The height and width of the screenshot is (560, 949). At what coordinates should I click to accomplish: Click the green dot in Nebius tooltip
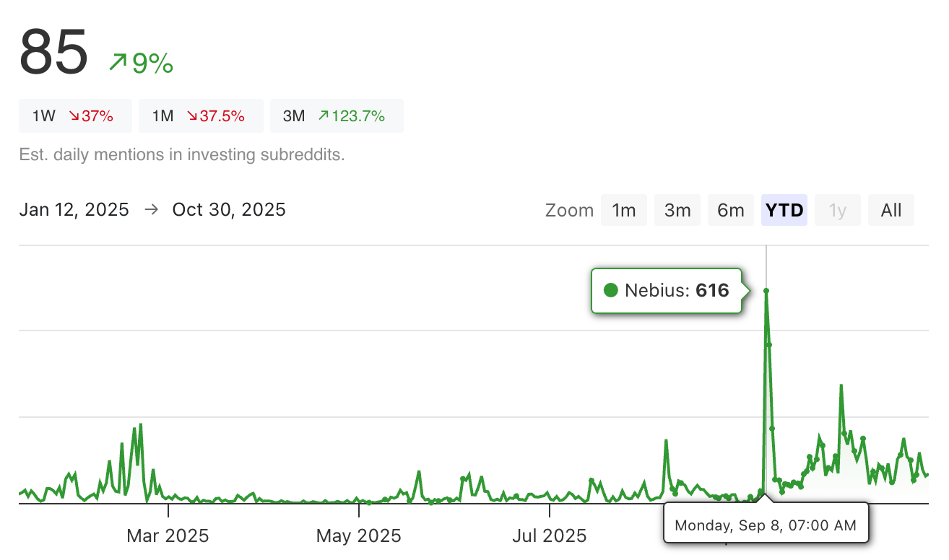[x=611, y=291]
